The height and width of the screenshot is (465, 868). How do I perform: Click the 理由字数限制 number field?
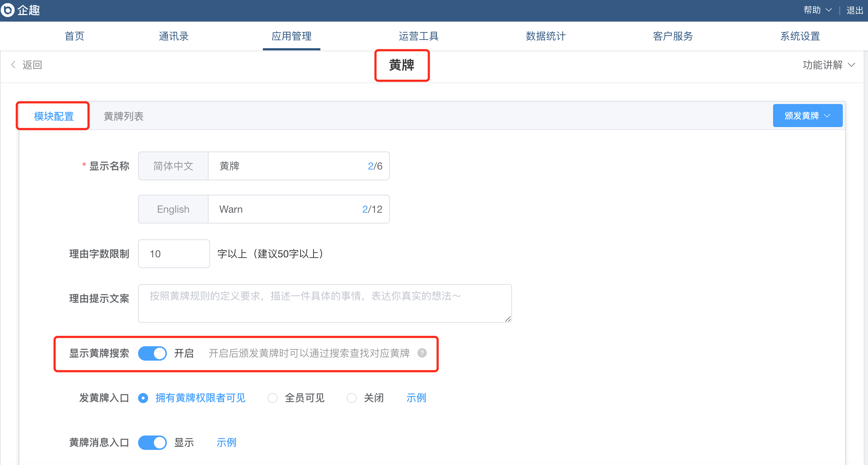[x=174, y=254]
